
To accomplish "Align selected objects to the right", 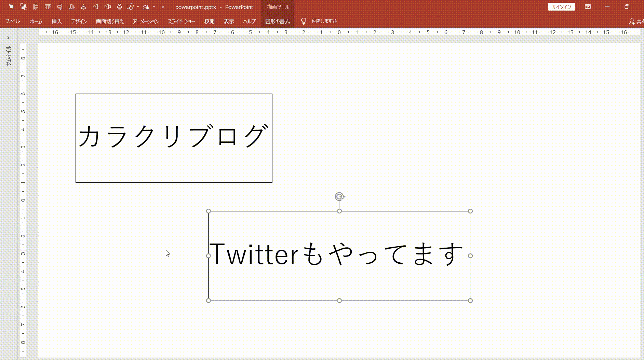I will pyautogui.click(x=60, y=6).
